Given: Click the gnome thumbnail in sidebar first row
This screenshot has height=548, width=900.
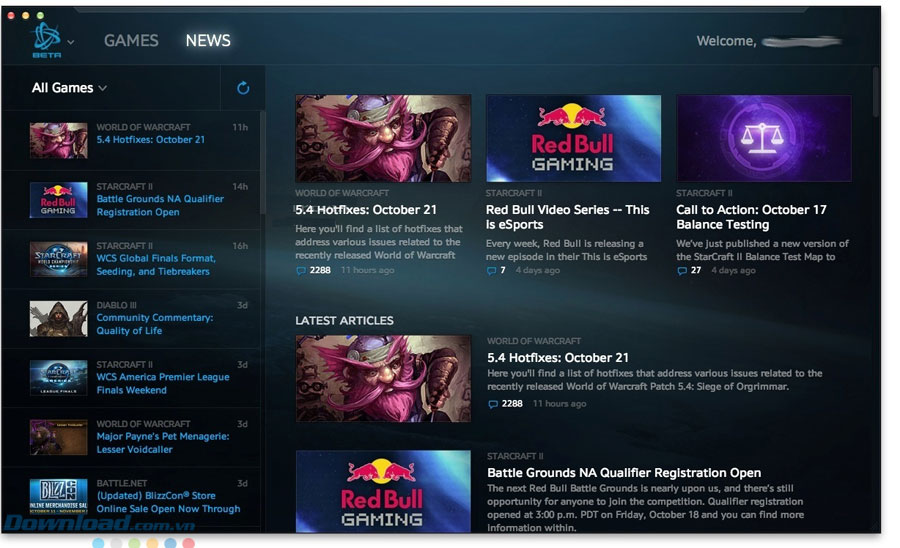Looking at the screenshot, I should point(59,140).
